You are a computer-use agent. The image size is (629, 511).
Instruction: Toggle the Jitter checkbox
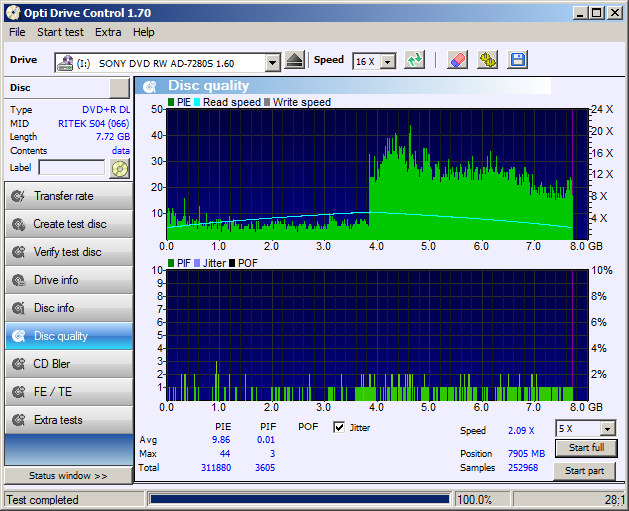tap(339, 428)
